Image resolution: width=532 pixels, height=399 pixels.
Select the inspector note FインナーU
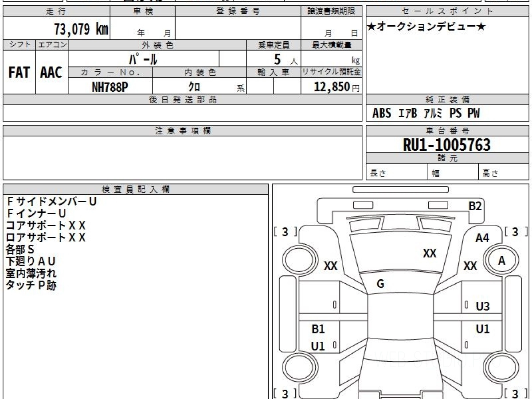[x=36, y=213]
